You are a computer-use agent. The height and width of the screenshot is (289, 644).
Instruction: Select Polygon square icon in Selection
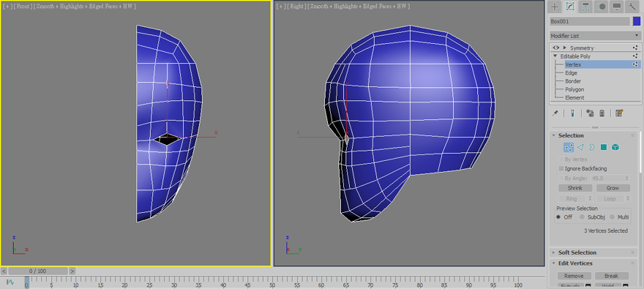click(x=603, y=147)
